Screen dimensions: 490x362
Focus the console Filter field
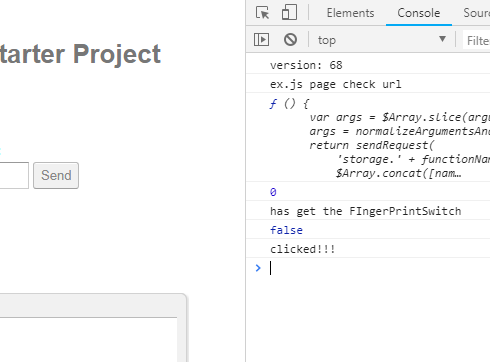click(477, 41)
